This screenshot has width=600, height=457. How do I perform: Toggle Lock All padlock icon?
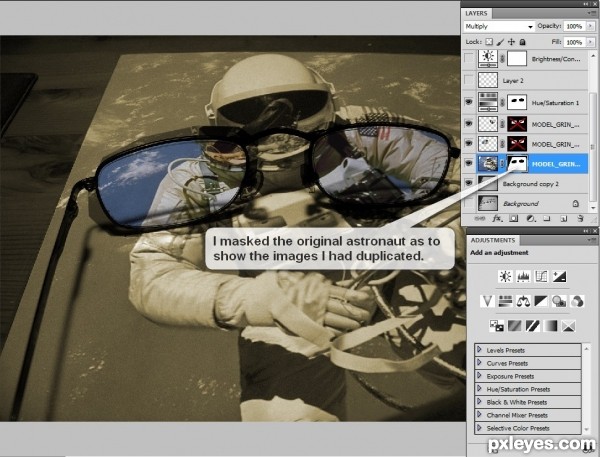point(522,42)
